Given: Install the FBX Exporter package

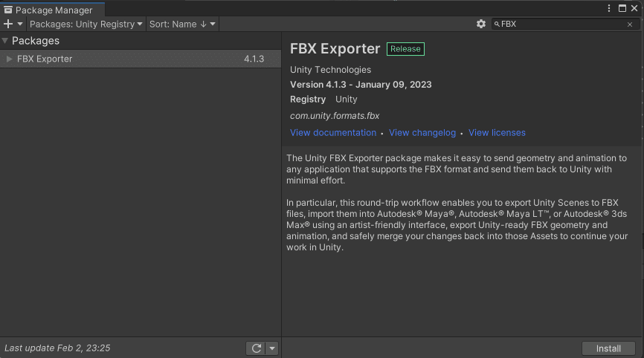Looking at the screenshot, I should coord(608,348).
